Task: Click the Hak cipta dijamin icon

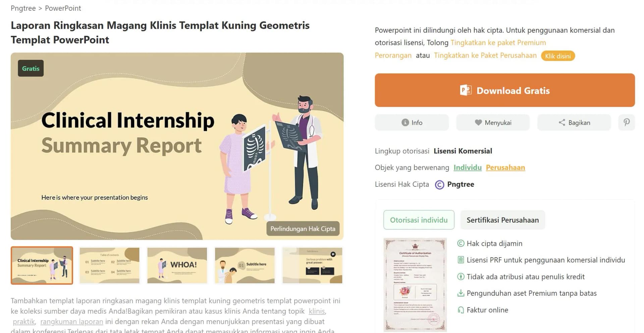Action: [461, 243]
